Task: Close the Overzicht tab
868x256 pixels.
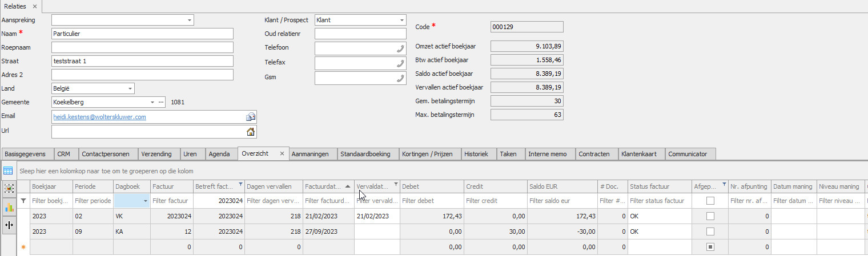Action: coord(282,154)
